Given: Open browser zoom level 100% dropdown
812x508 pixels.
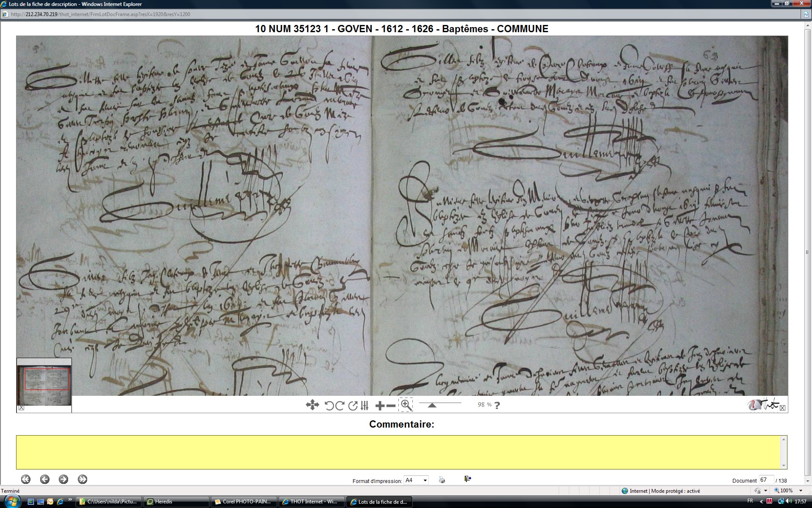Looking at the screenshot, I should pos(801,491).
